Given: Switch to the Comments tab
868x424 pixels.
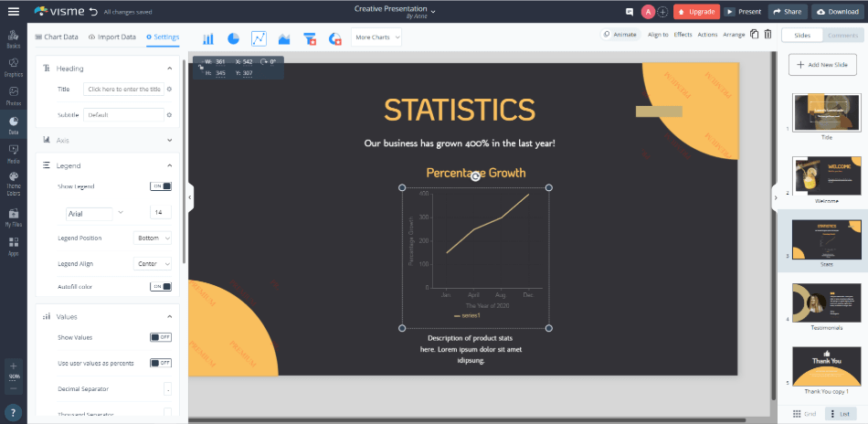Looking at the screenshot, I should pos(842,36).
